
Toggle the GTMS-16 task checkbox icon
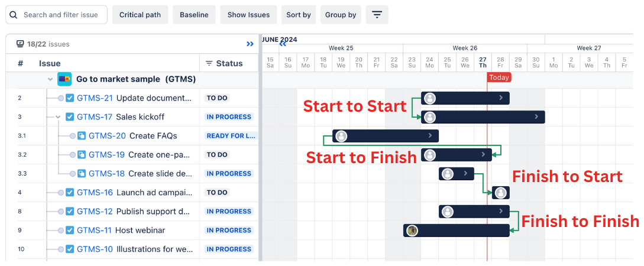click(70, 193)
